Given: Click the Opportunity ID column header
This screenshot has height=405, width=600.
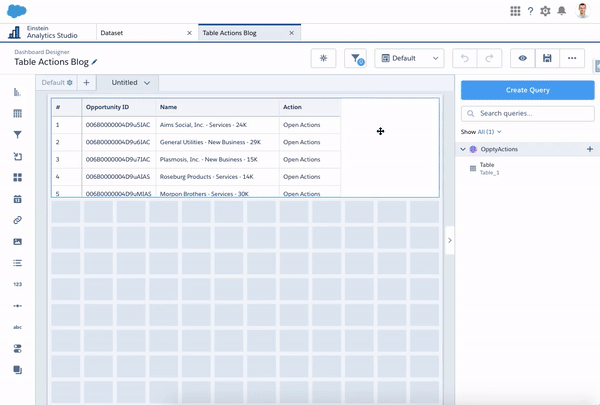Looking at the screenshot, I should click(107, 107).
